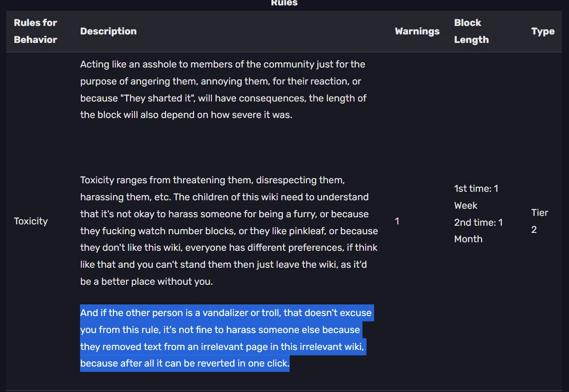Click the 'Rules' table title at top
569x392 pixels.
click(x=284, y=3)
